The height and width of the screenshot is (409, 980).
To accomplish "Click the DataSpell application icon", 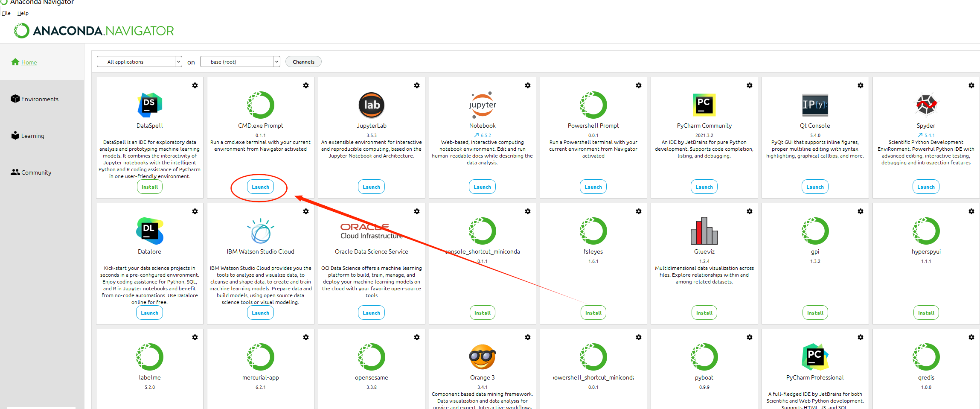I will (150, 105).
